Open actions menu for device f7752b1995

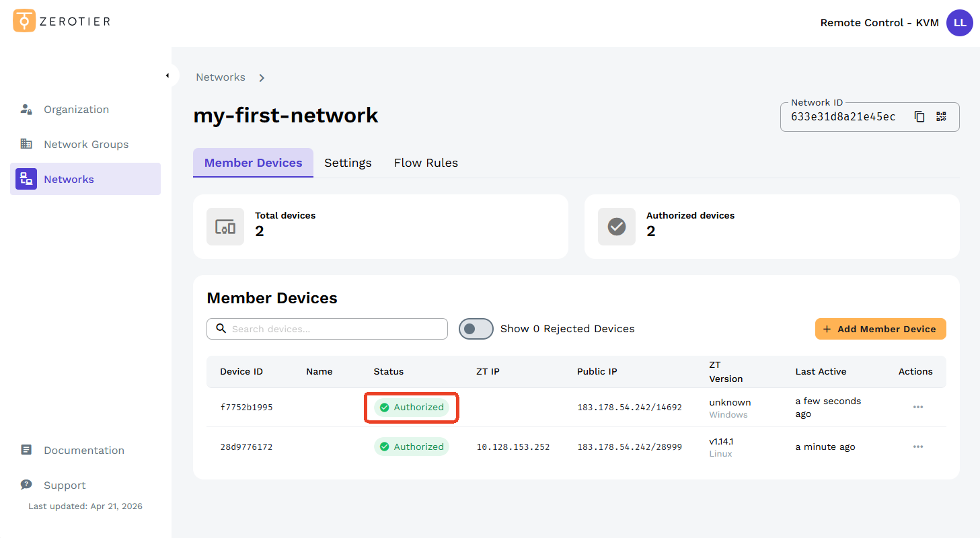917,408
